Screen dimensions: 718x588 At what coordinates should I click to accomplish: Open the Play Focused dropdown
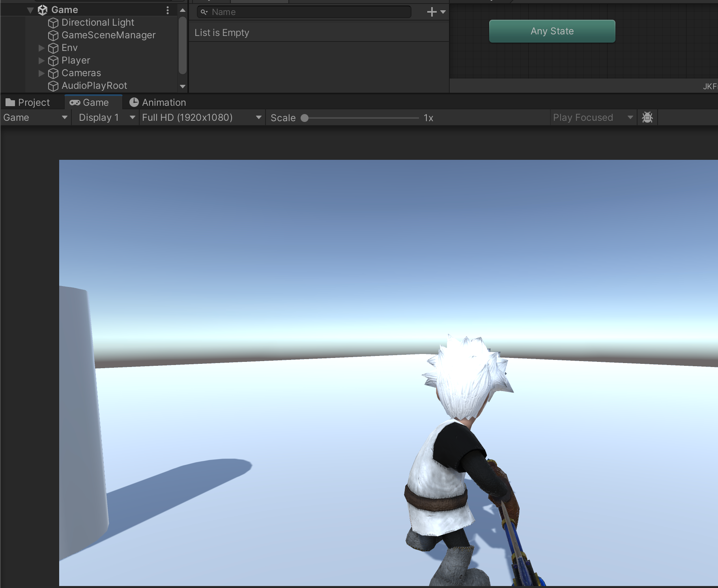point(593,118)
